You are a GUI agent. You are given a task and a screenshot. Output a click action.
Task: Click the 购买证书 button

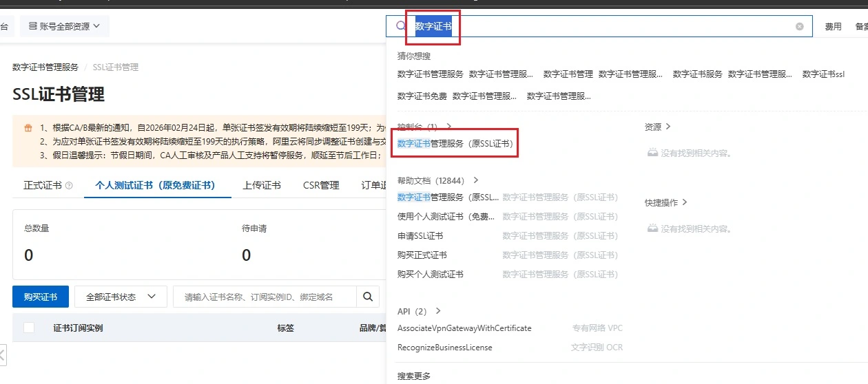pyautogui.click(x=41, y=297)
